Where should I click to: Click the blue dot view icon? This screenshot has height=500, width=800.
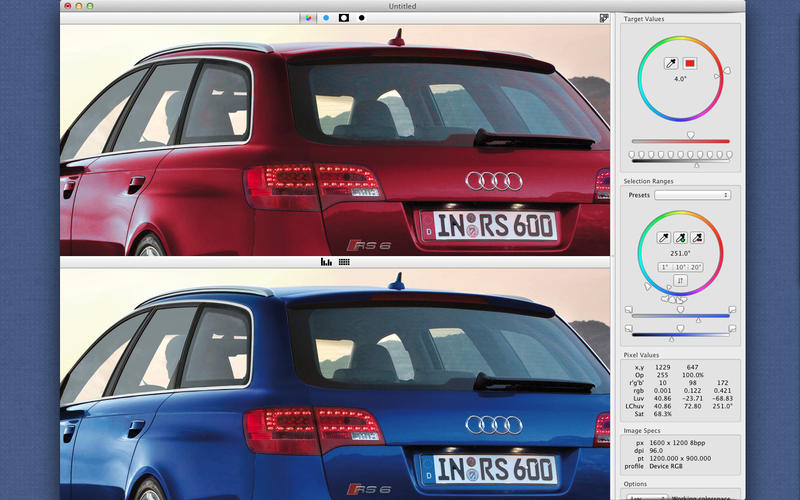[326, 18]
